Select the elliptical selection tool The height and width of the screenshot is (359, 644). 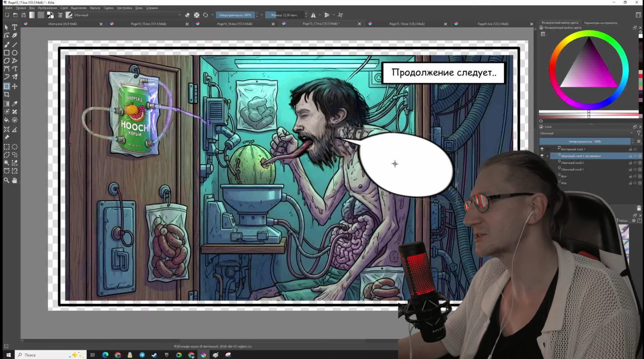pos(15,147)
